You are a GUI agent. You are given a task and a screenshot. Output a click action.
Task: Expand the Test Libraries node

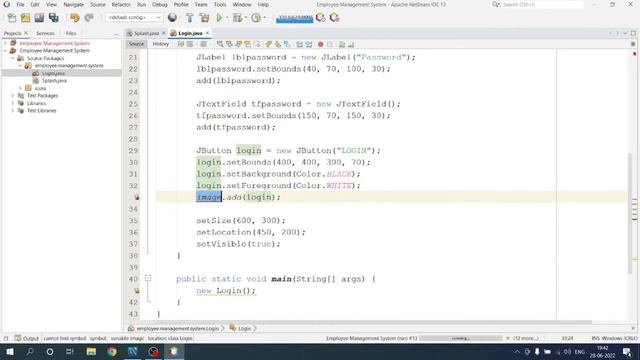pyautogui.click(x=13, y=111)
